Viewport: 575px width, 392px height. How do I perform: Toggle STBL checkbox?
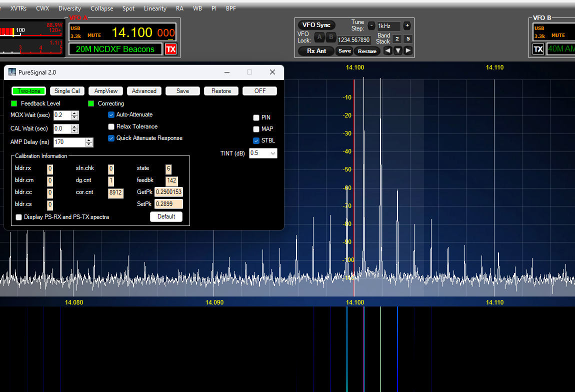click(256, 140)
